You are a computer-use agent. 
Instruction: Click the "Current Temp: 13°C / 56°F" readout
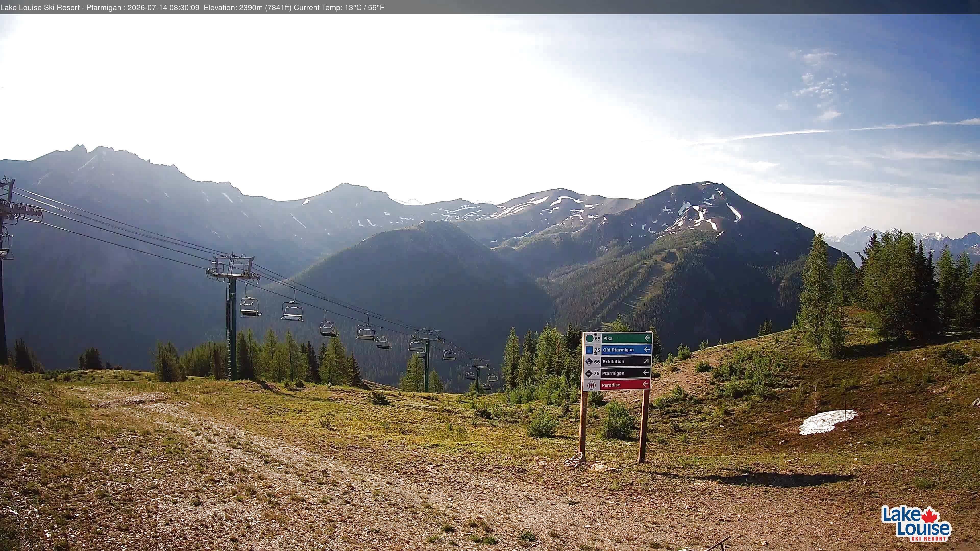click(339, 8)
